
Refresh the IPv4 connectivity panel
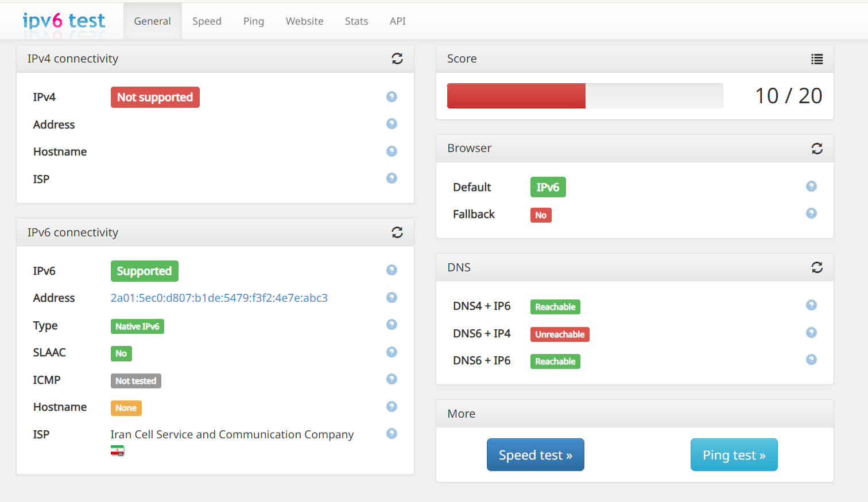[x=397, y=59]
